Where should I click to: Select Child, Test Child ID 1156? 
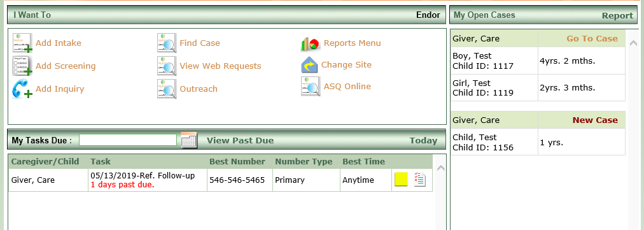tap(483, 142)
